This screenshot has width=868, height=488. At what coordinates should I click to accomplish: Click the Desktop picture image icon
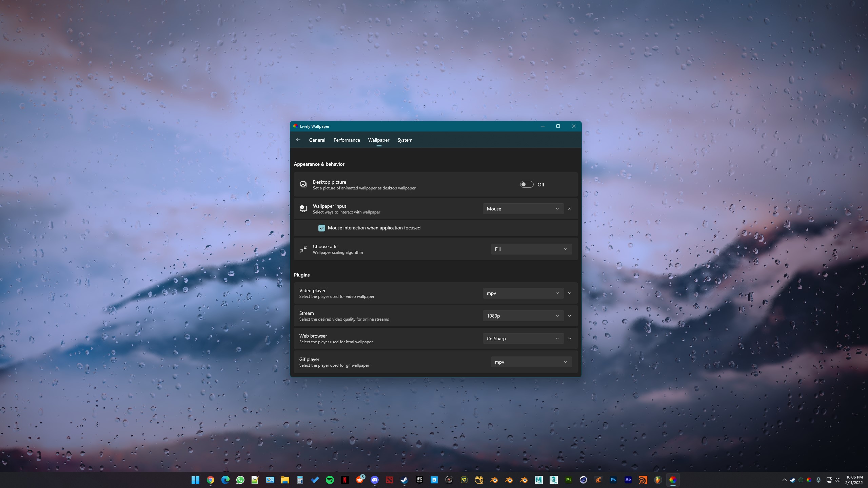(303, 184)
